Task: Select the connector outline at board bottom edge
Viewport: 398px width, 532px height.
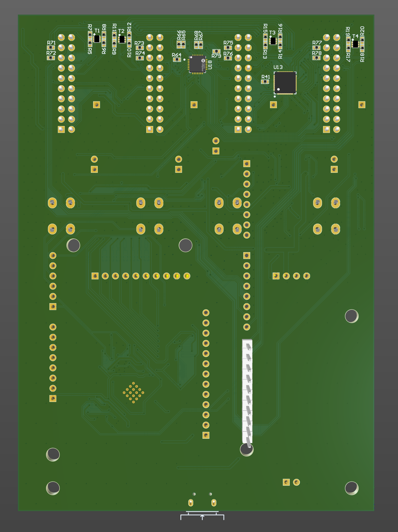Action: coord(202,516)
